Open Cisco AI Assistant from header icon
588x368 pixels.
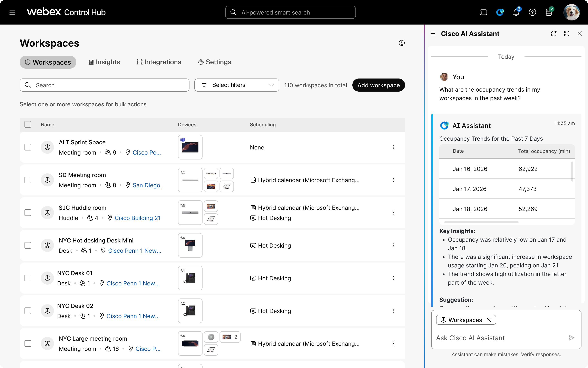click(x=500, y=12)
